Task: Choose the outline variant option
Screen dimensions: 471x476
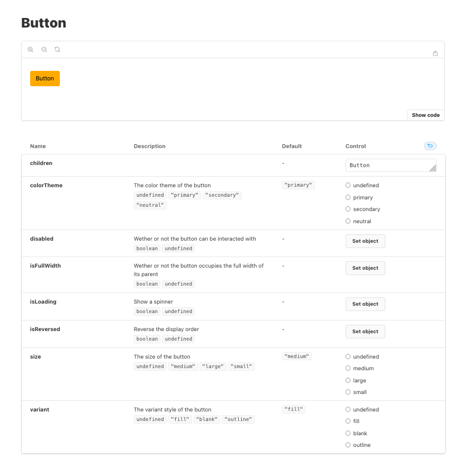Action: tap(348, 445)
